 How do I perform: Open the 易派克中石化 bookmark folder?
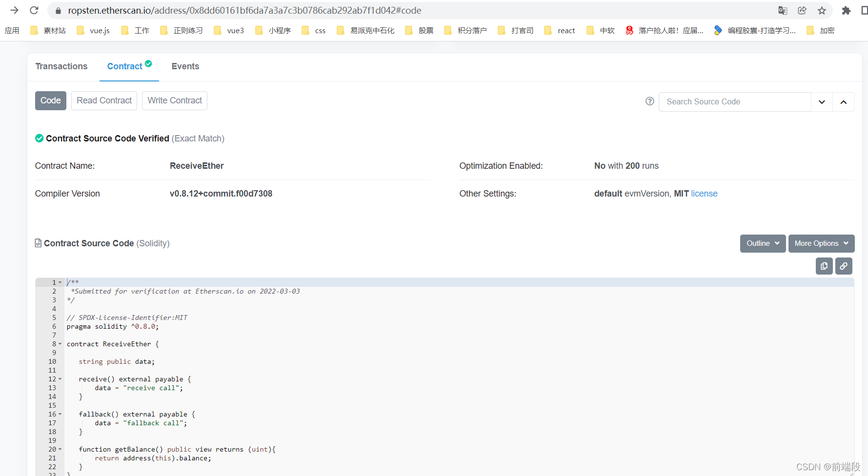365,30
